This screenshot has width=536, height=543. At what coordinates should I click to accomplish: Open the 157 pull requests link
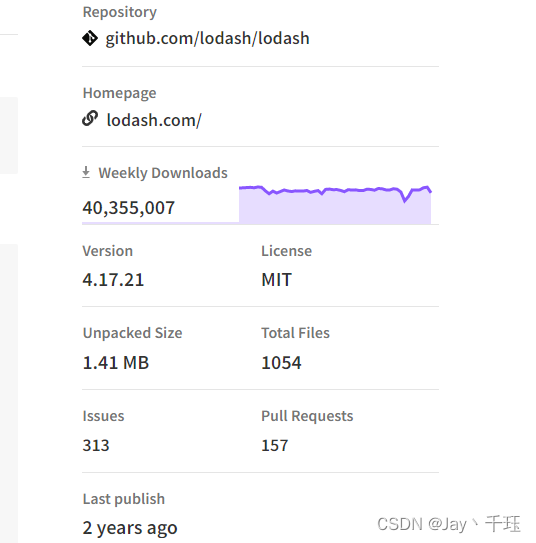pyautogui.click(x=275, y=445)
